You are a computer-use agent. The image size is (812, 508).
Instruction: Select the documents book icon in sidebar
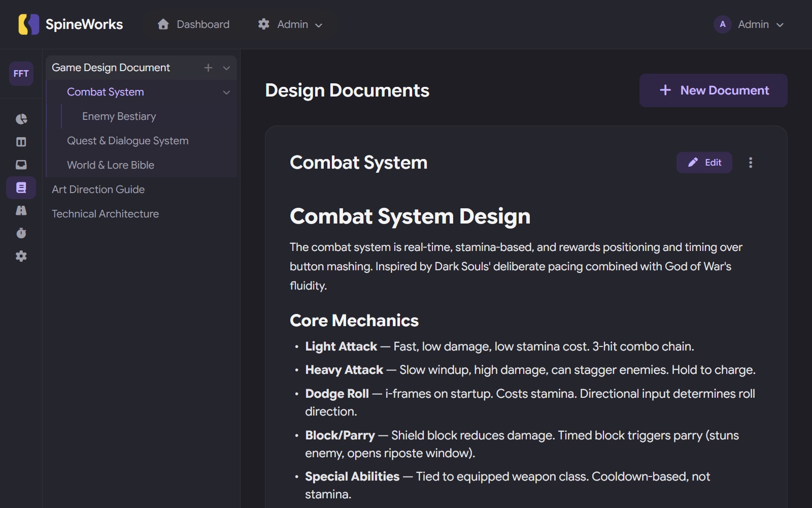tap(21, 187)
